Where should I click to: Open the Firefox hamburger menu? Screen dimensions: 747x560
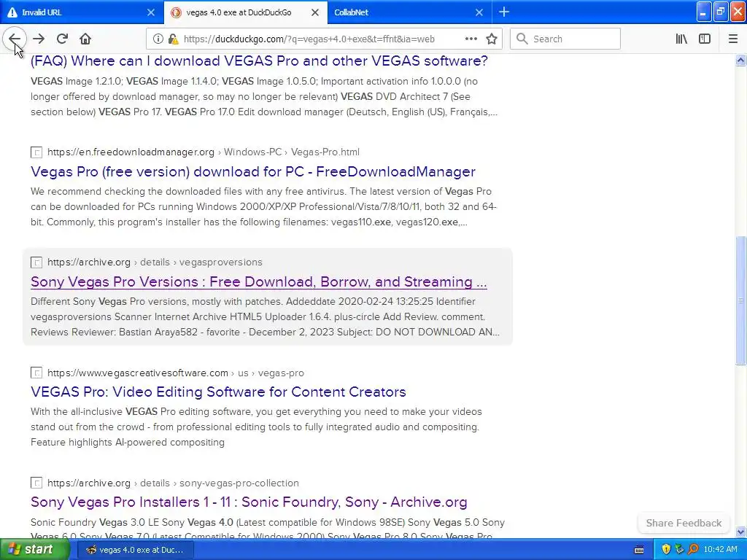[732, 39]
